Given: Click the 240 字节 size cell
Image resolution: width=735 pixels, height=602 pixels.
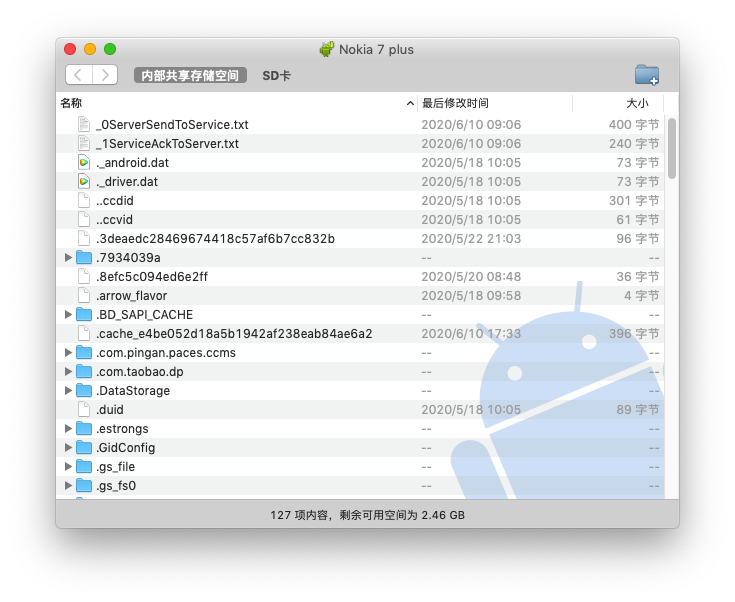Looking at the screenshot, I should point(634,143).
